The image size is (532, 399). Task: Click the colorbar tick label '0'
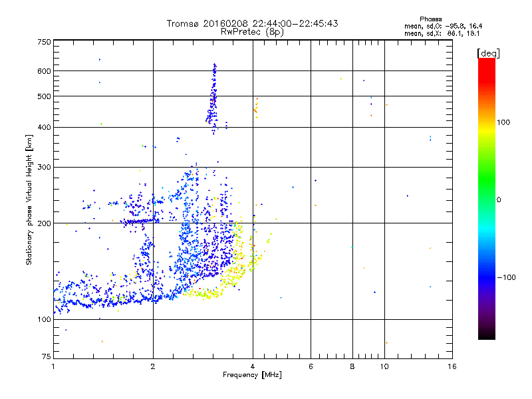click(x=499, y=200)
